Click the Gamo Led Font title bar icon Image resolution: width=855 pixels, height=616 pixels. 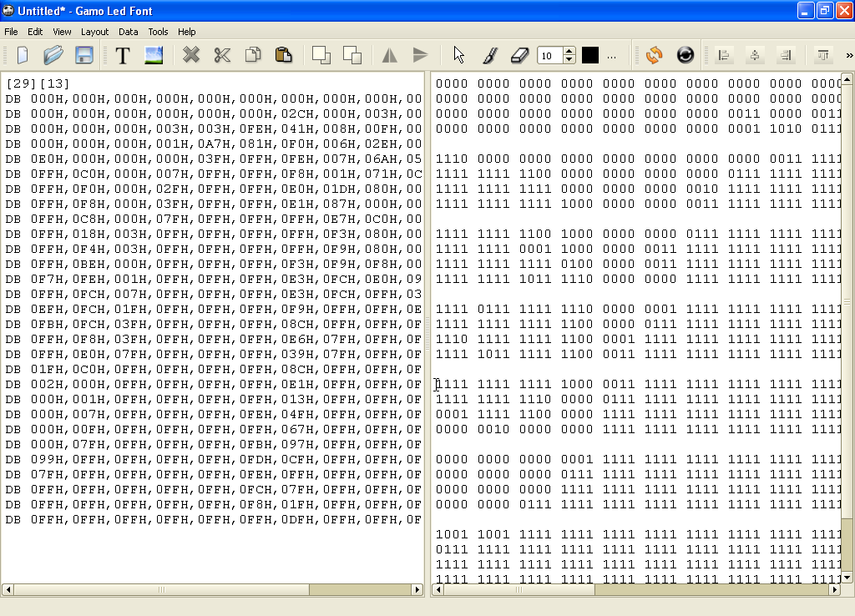[8, 10]
